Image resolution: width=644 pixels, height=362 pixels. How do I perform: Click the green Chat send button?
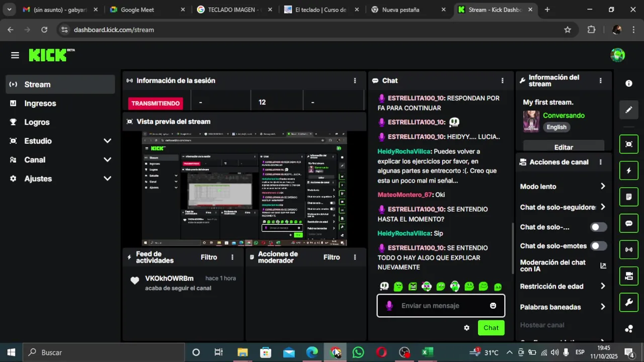tap(491, 328)
